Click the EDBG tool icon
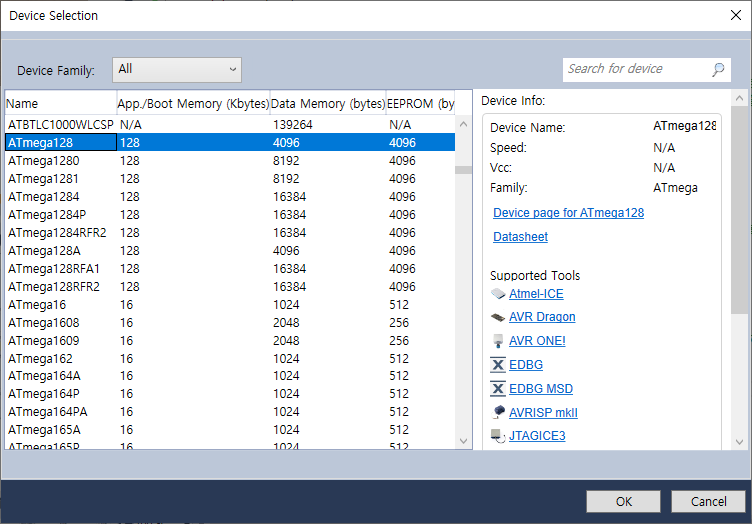Viewport: 752px width, 524px height. [498, 365]
